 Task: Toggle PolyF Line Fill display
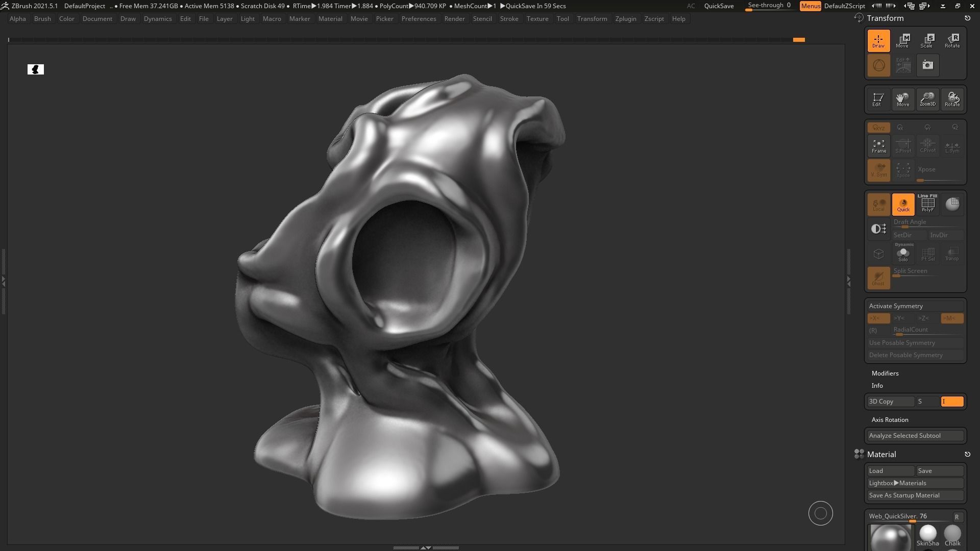coord(927,205)
